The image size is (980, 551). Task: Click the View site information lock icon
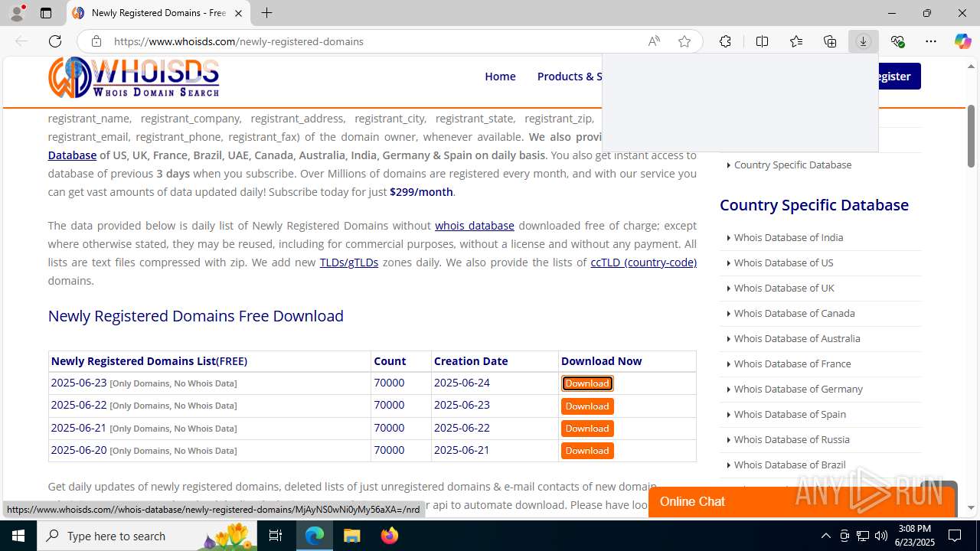pyautogui.click(x=96, y=41)
